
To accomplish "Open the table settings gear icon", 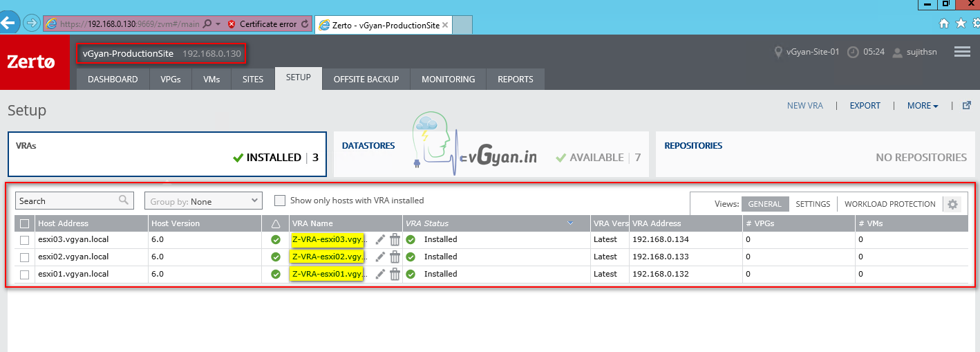I will click(953, 204).
